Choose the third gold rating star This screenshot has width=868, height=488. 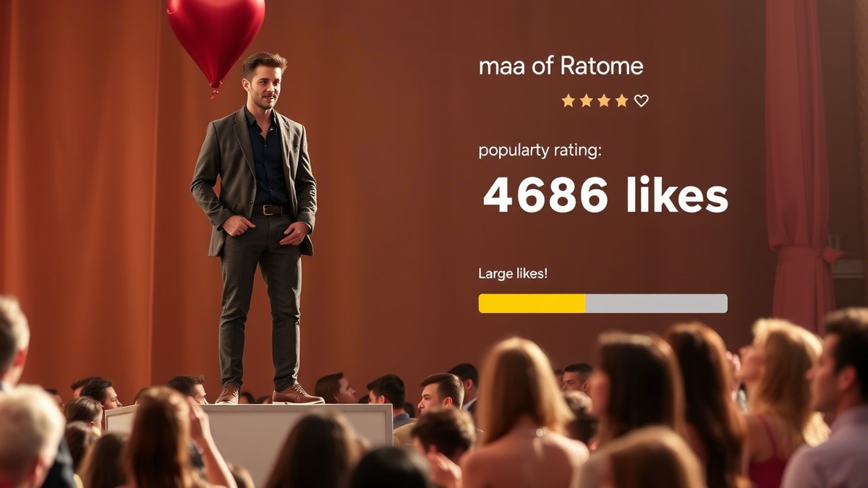604,100
